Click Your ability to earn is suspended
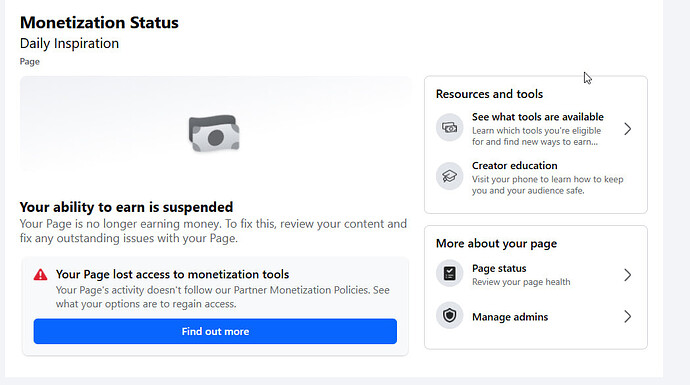This screenshot has width=690, height=385. 127,207
